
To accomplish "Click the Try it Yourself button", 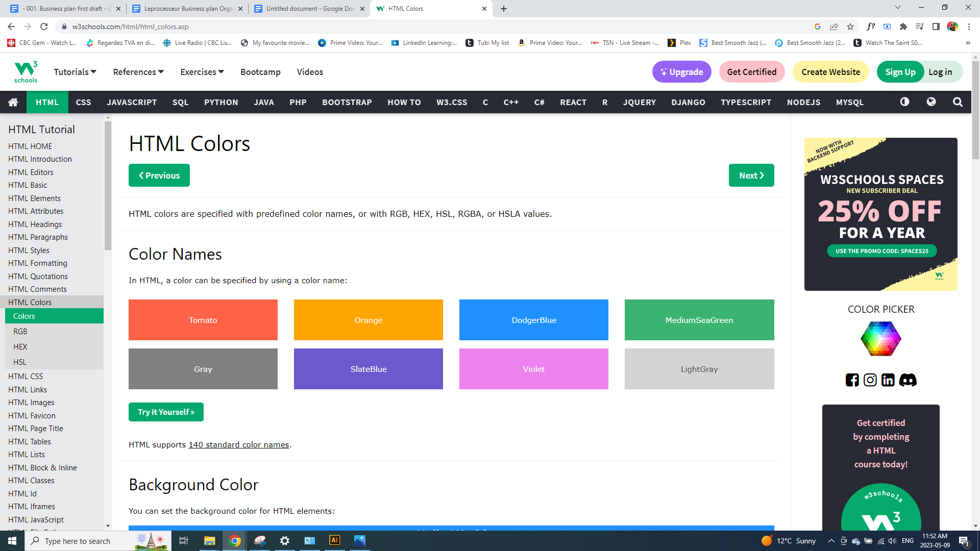I will point(166,412).
